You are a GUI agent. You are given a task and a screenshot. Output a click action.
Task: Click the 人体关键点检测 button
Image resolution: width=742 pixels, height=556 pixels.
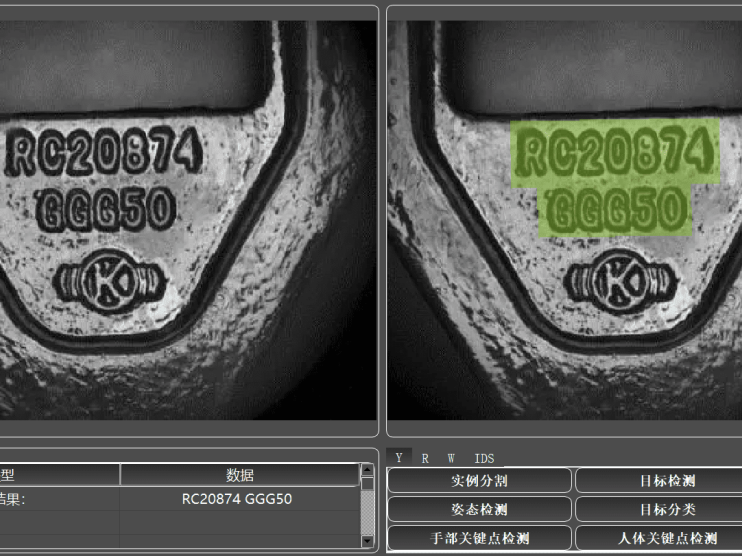click(660, 538)
